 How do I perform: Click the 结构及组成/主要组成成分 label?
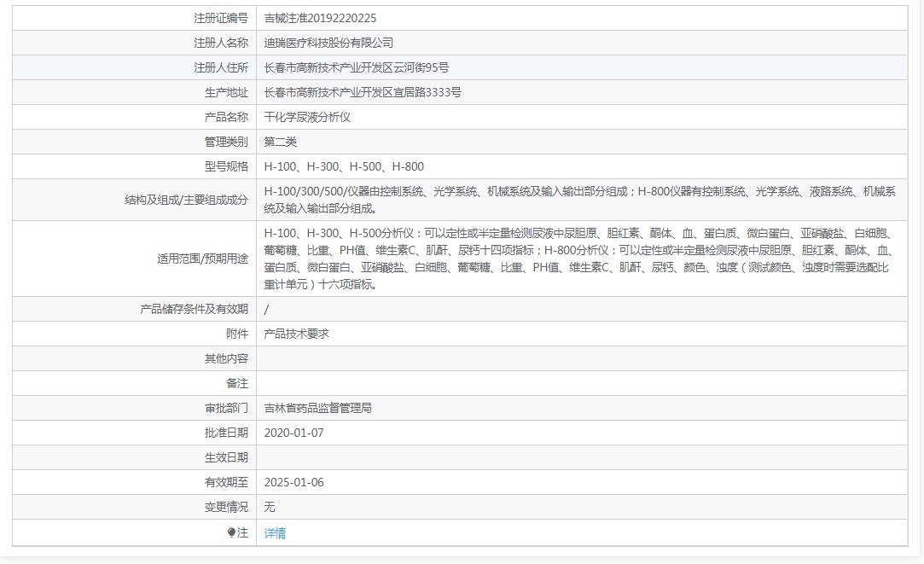186,200
